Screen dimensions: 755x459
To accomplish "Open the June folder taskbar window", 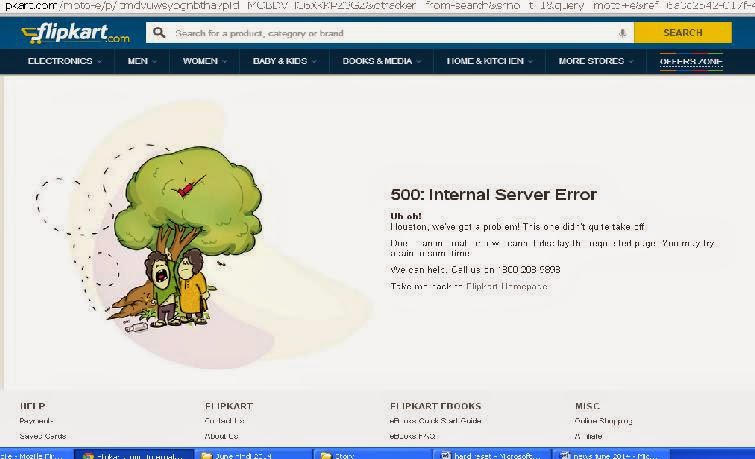I will [254, 455].
